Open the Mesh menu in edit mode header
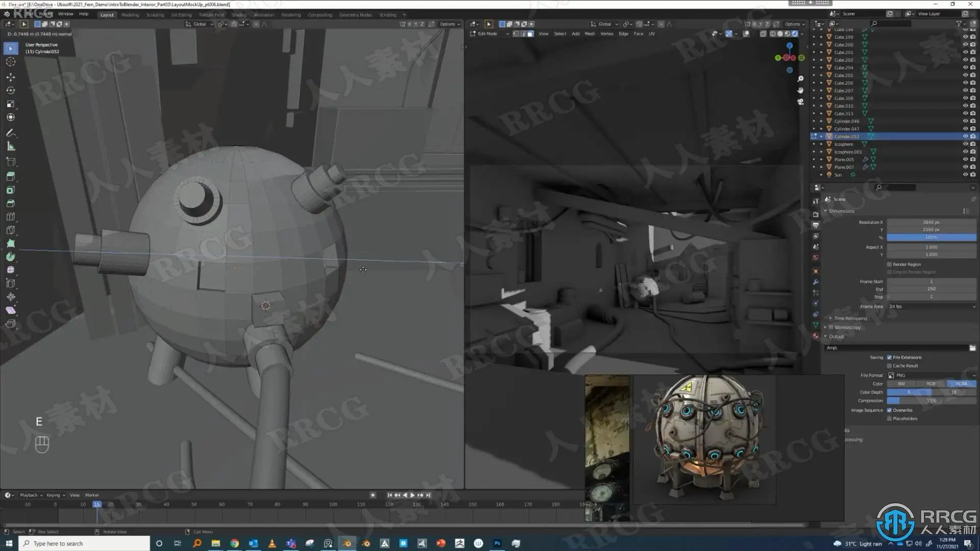This screenshot has height=551, width=980. [590, 34]
